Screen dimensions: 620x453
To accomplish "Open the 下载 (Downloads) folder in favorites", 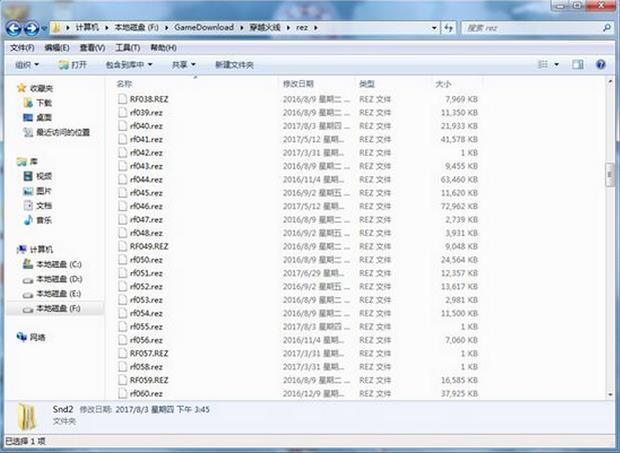I will (43, 103).
